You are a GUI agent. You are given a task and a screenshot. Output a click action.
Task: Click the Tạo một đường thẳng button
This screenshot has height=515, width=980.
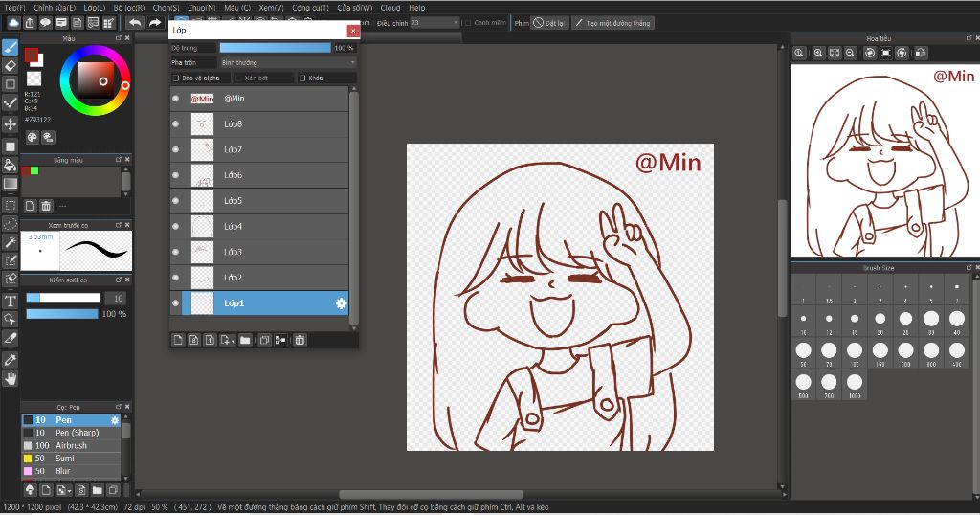pyautogui.click(x=612, y=22)
